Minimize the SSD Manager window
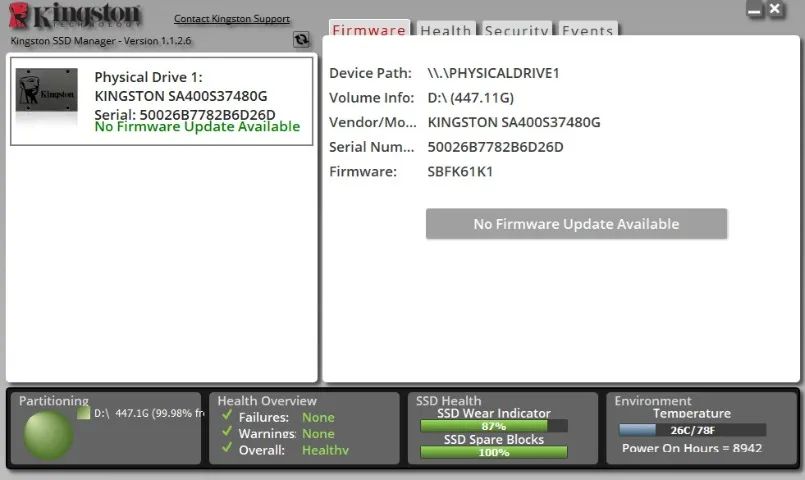 (x=754, y=10)
